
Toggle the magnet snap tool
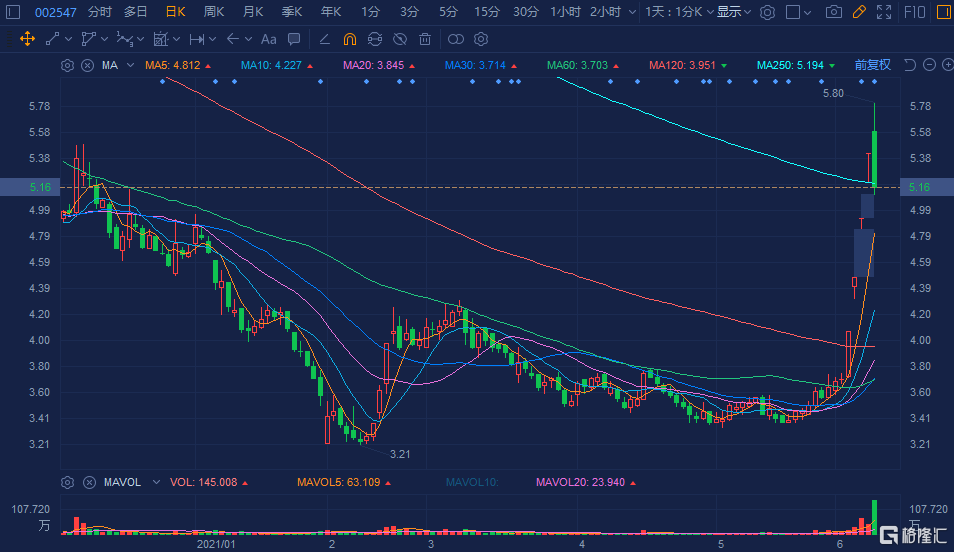click(x=350, y=40)
